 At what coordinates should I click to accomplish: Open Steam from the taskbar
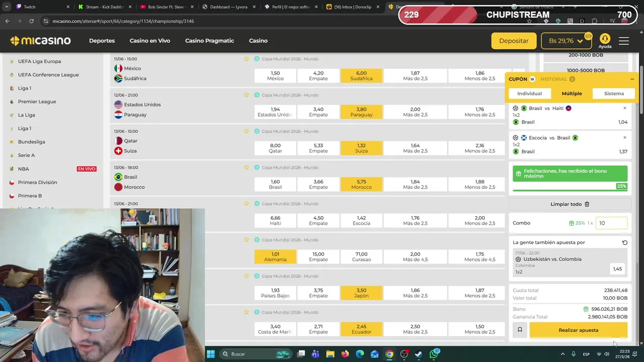point(419,354)
